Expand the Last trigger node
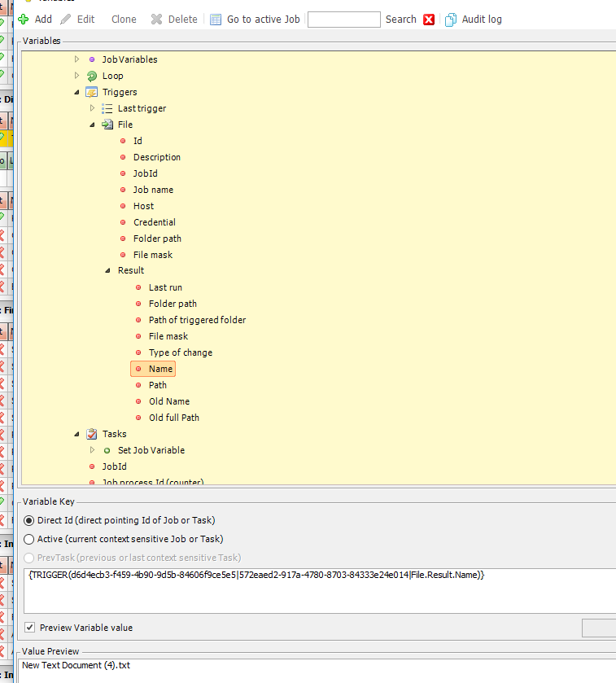This screenshot has height=683, width=616. click(x=92, y=108)
